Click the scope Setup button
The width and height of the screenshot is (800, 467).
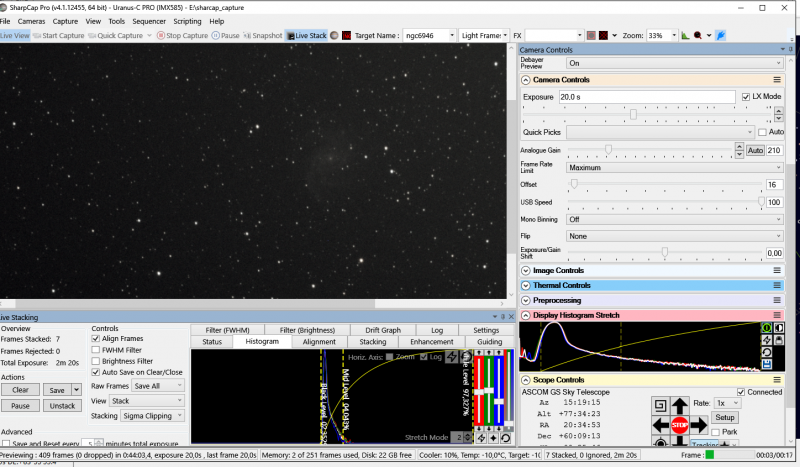[x=724, y=417]
